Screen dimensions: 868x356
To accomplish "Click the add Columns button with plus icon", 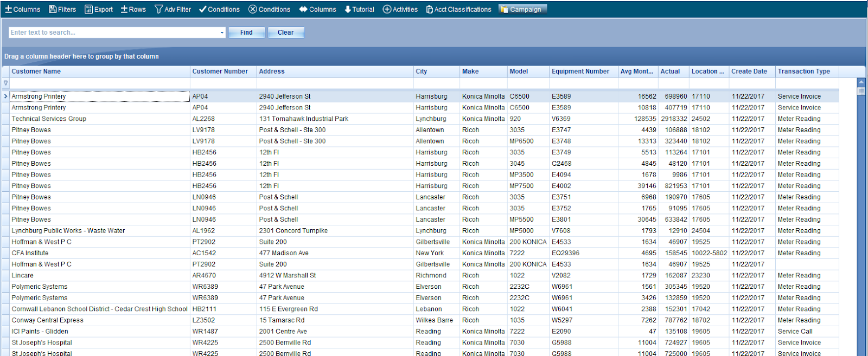I will tap(23, 9).
